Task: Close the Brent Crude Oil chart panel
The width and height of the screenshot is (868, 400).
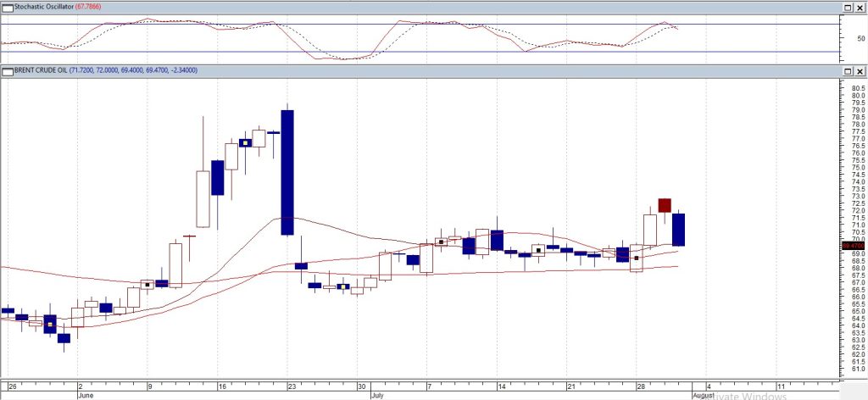Action: (860, 70)
